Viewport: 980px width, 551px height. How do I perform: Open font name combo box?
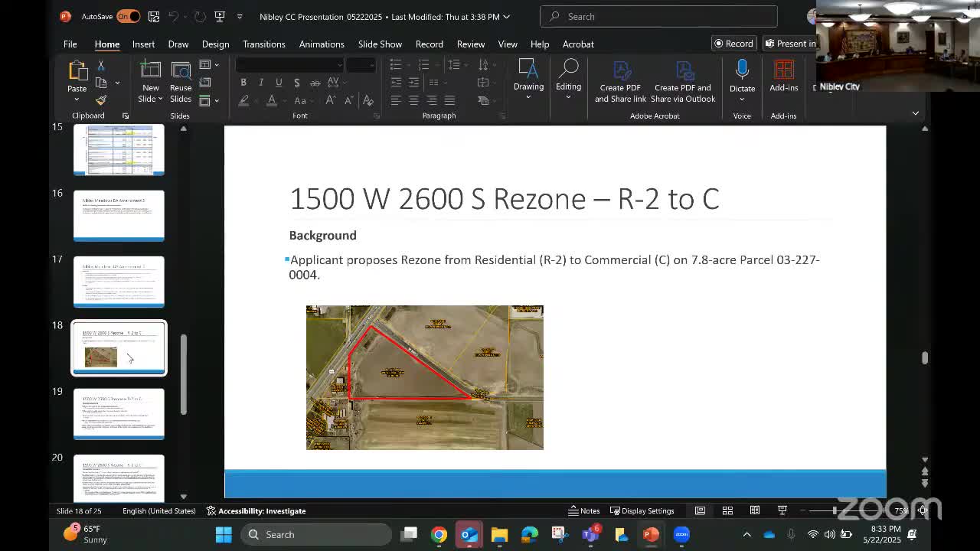[x=289, y=65]
